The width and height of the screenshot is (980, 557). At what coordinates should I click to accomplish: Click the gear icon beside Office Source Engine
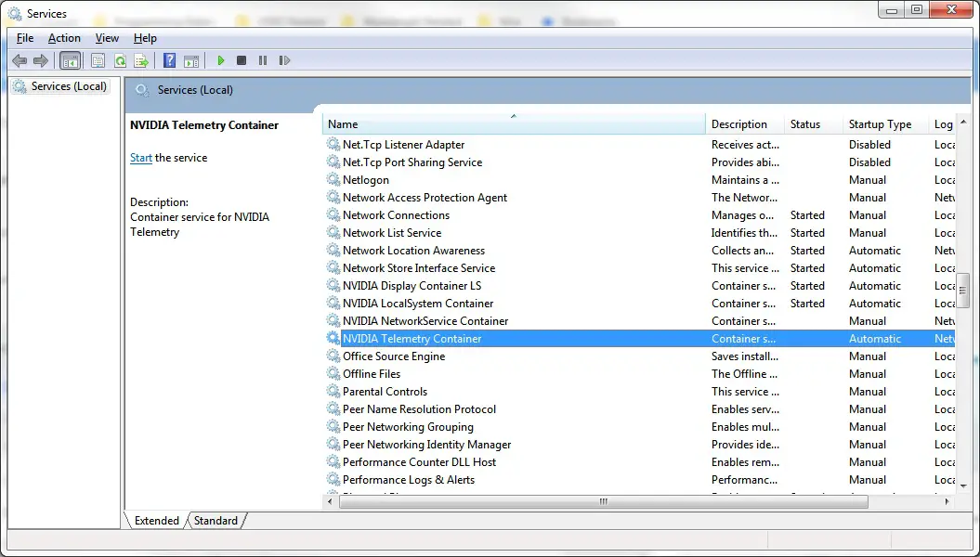pyautogui.click(x=333, y=356)
